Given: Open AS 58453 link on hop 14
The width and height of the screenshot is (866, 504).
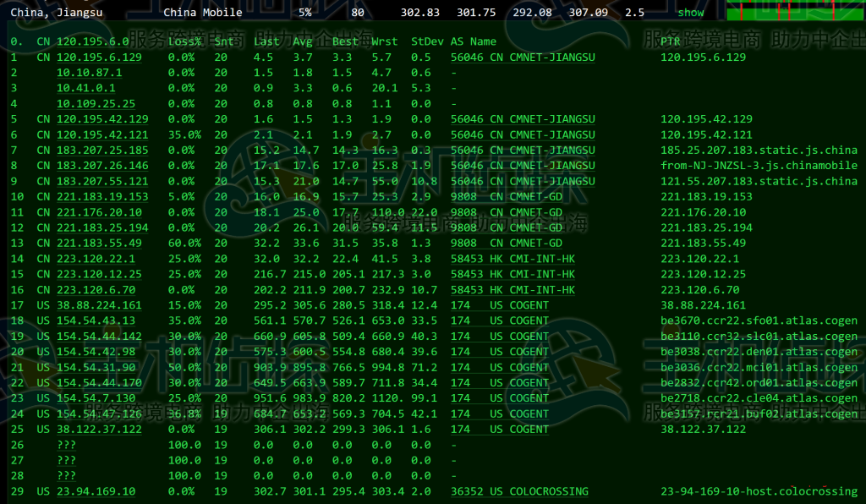Looking at the screenshot, I should (x=467, y=259).
